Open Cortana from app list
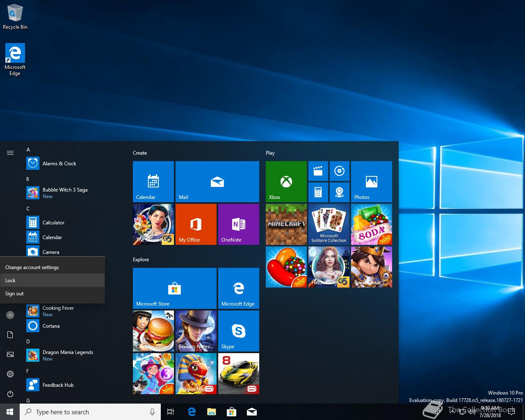The height and width of the screenshot is (420, 525). click(x=73, y=326)
